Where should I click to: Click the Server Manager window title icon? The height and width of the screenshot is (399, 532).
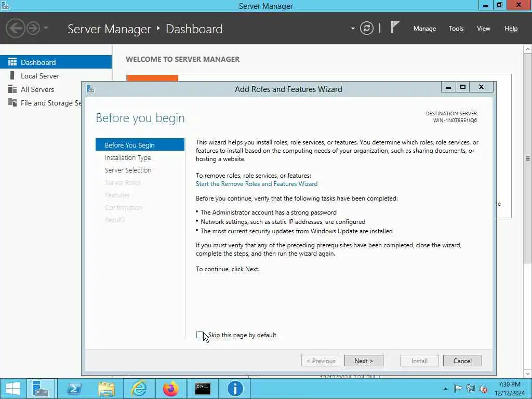point(5,5)
